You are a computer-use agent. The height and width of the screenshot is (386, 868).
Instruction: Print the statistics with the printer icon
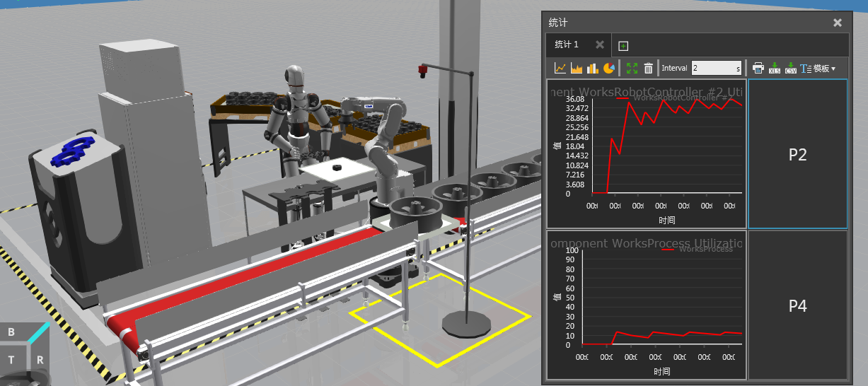(x=758, y=68)
